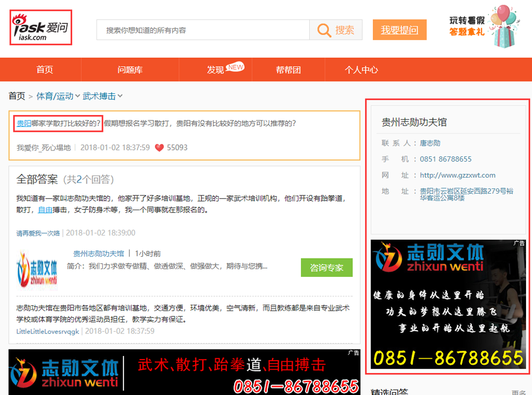Click the 全部答案 heading
532x395 pixels.
coord(37,179)
